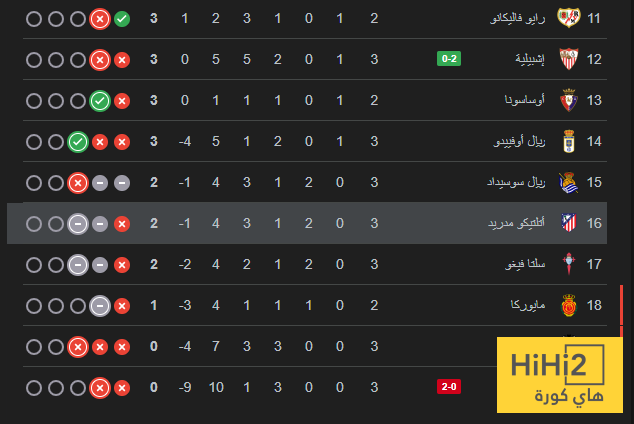This screenshot has width=634, height=424.
Task: Click the Sevilla club crest
Action: (x=569, y=59)
